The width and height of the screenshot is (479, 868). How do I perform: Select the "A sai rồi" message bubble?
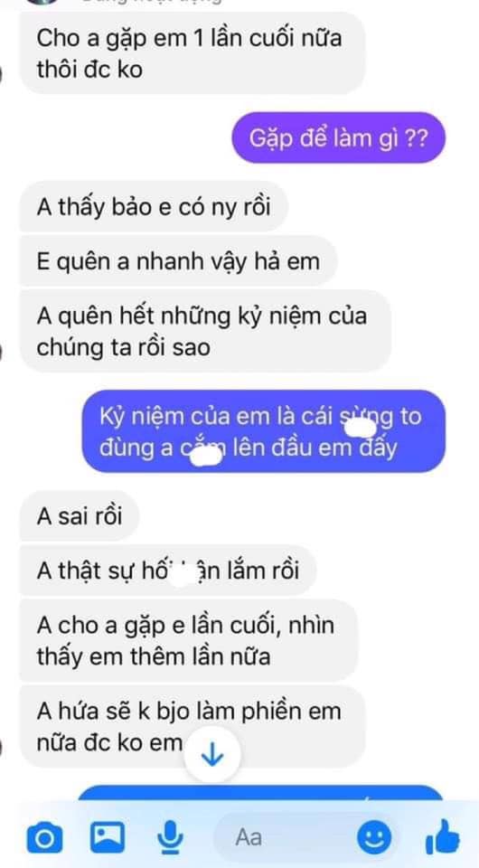click(x=80, y=516)
